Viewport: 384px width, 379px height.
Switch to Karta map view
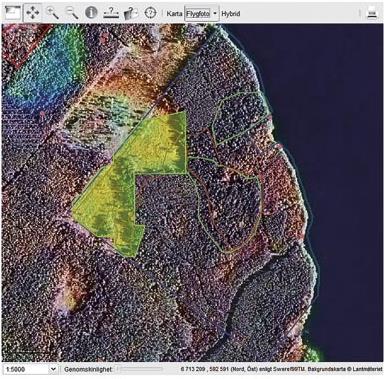(174, 14)
